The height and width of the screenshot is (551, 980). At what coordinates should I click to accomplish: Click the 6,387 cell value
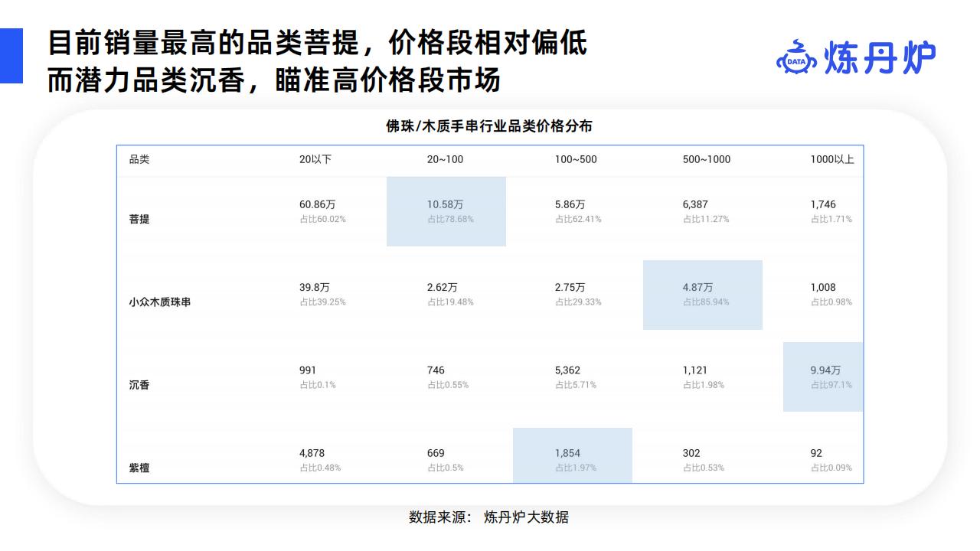[x=695, y=204]
